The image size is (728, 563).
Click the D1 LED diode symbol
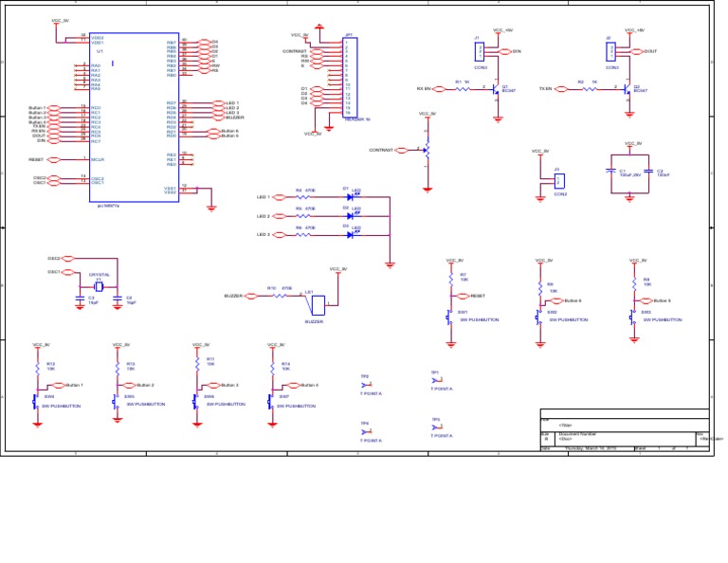tap(352, 197)
